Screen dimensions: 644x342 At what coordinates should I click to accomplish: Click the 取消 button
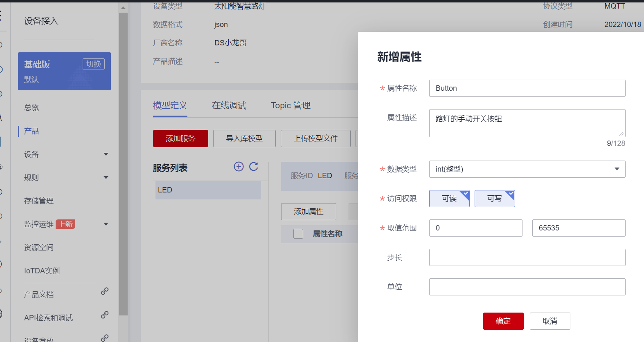(x=549, y=321)
